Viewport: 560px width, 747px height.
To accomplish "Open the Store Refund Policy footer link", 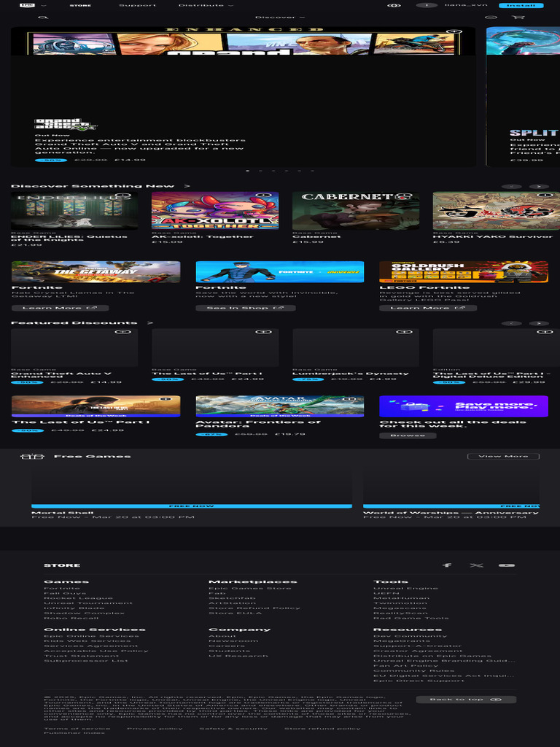I will pos(254,608).
